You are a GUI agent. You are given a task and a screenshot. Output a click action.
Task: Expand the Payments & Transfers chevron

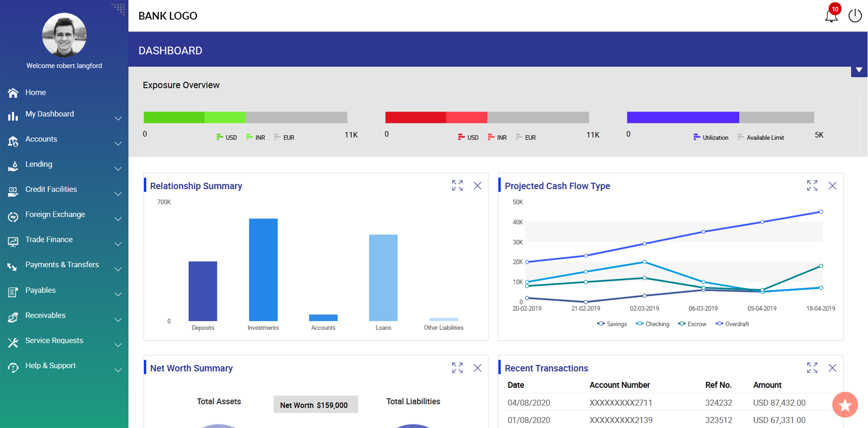pos(118,269)
